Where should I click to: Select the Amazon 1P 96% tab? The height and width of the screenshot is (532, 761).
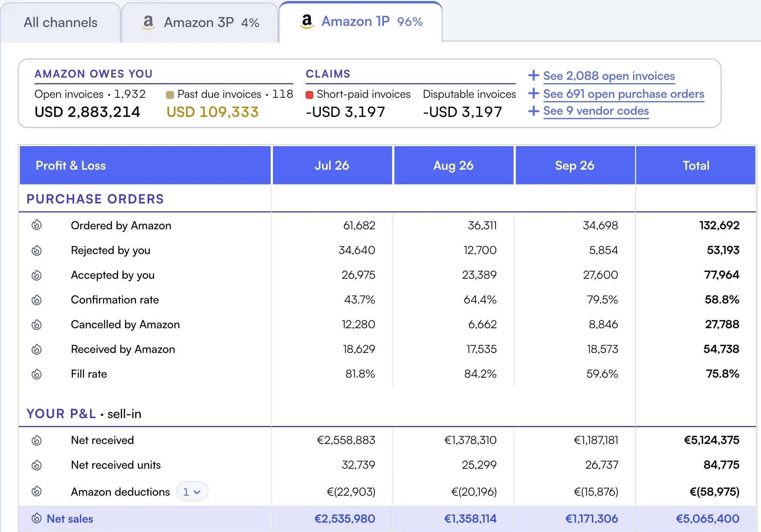click(361, 22)
